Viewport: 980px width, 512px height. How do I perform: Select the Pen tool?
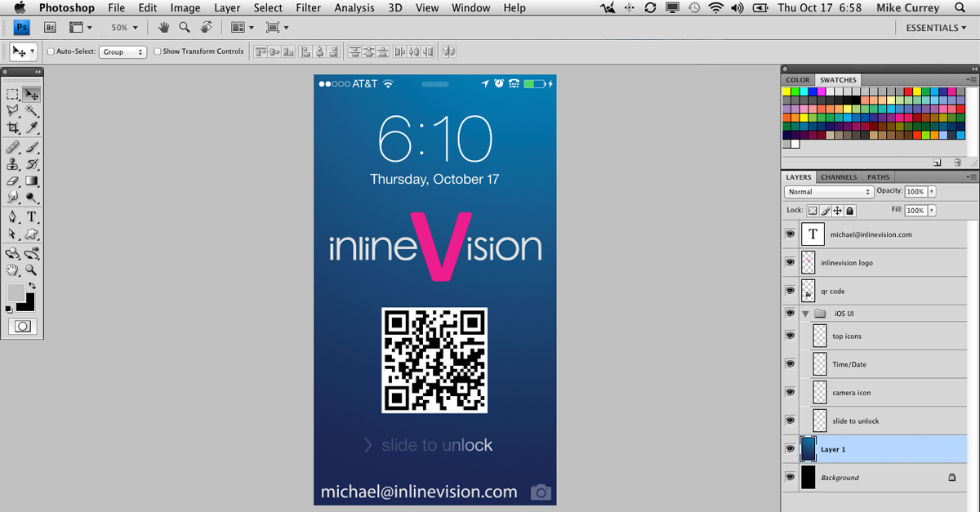pyautogui.click(x=13, y=217)
